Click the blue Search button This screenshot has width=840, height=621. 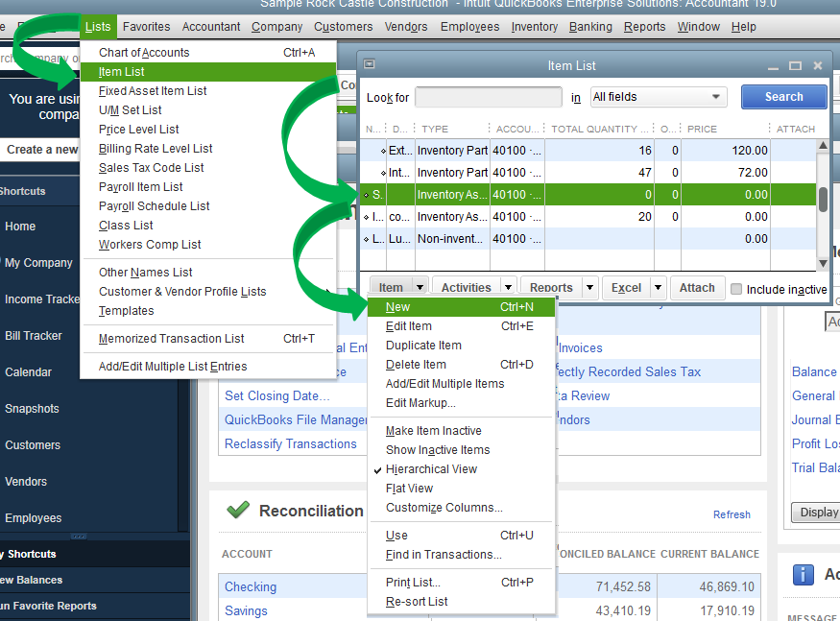click(783, 97)
